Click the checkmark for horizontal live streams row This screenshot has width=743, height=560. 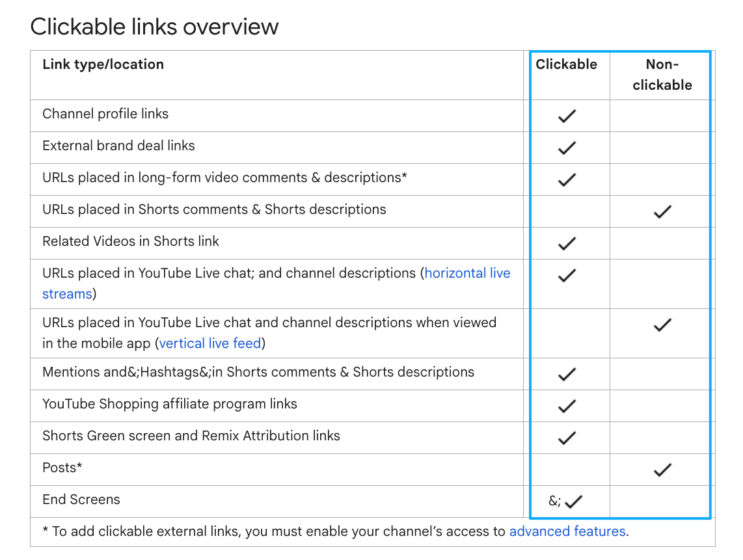(567, 275)
